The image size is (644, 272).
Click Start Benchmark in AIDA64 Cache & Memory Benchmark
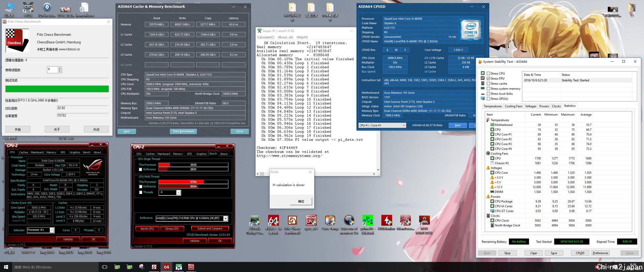tap(183, 131)
